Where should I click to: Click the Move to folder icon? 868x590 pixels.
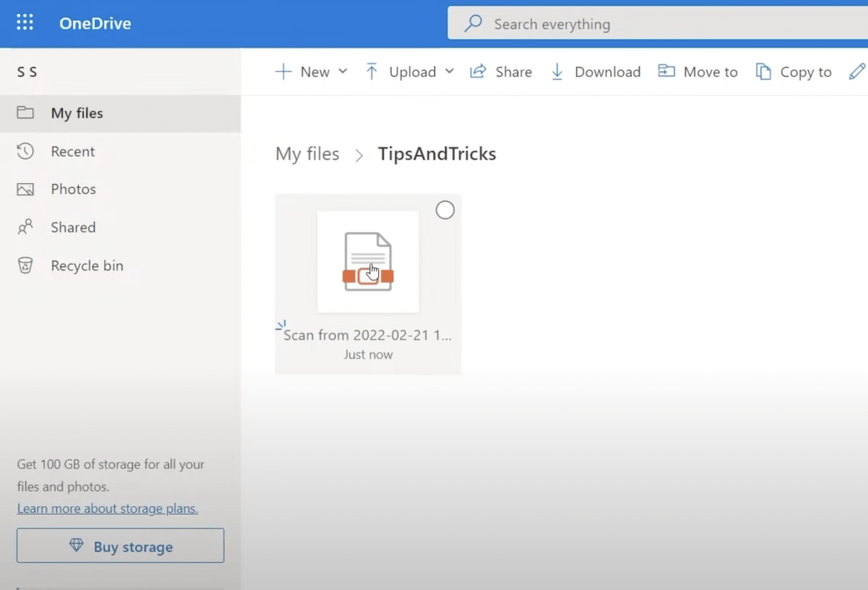pyautogui.click(x=666, y=71)
